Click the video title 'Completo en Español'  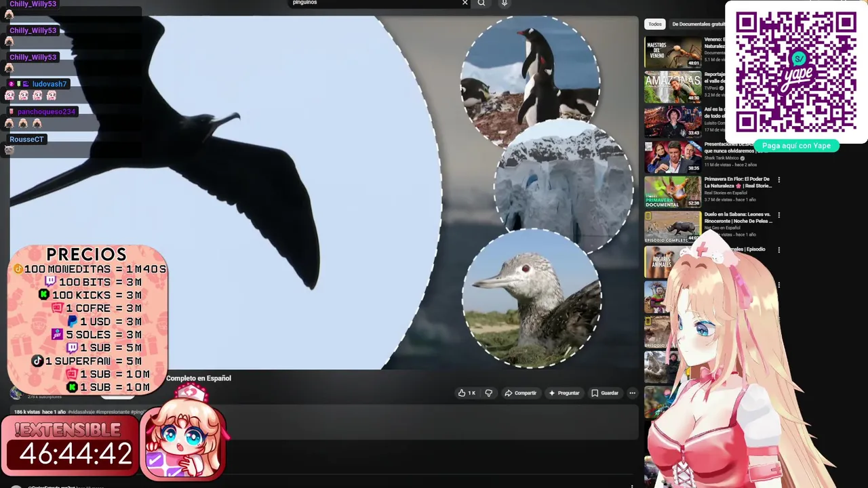199,378
